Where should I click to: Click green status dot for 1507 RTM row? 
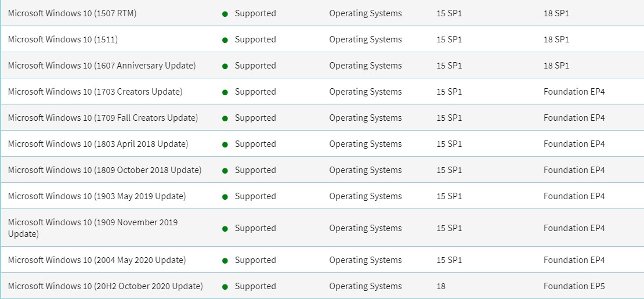click(225, 14)
